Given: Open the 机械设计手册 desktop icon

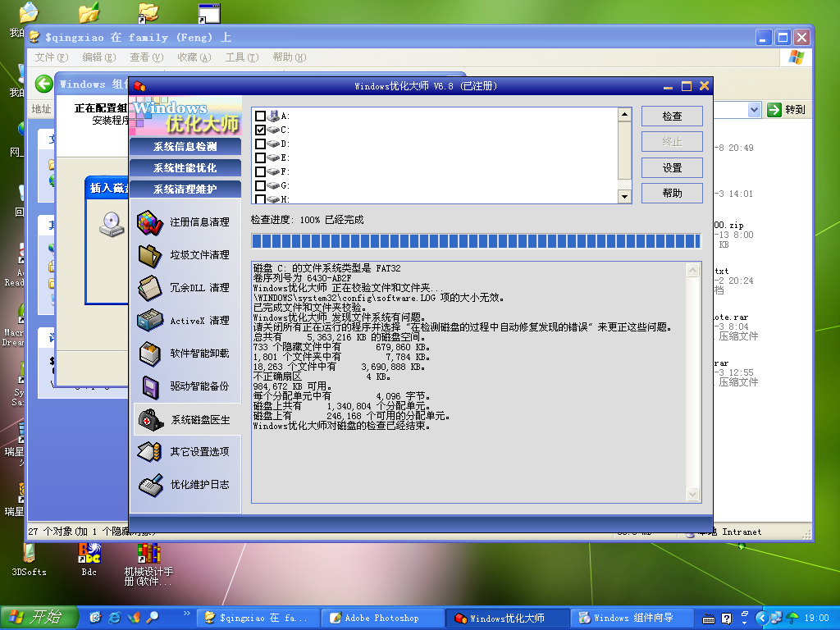Looking at the screenshot, I should point(148,564).
